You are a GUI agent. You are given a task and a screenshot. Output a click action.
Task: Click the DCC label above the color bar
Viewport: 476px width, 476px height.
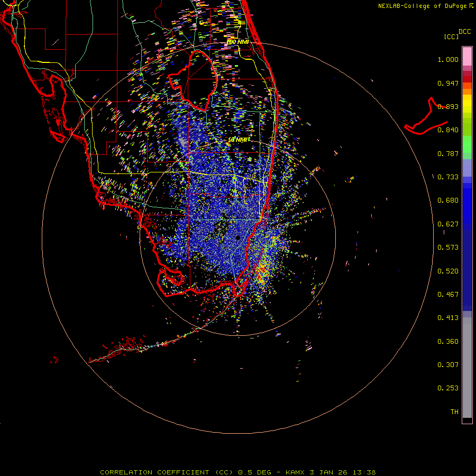(x=464, y=32)
